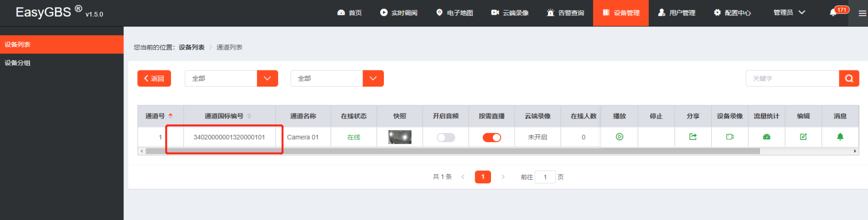Go to 首页 home tab
The width and height of the screenshot is (868, 220).
coord(350,13)
